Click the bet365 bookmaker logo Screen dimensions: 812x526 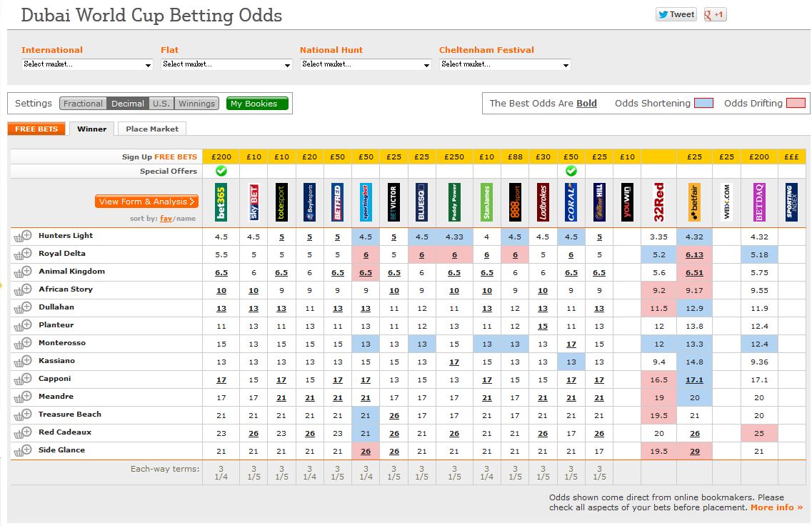coord(221,202)
